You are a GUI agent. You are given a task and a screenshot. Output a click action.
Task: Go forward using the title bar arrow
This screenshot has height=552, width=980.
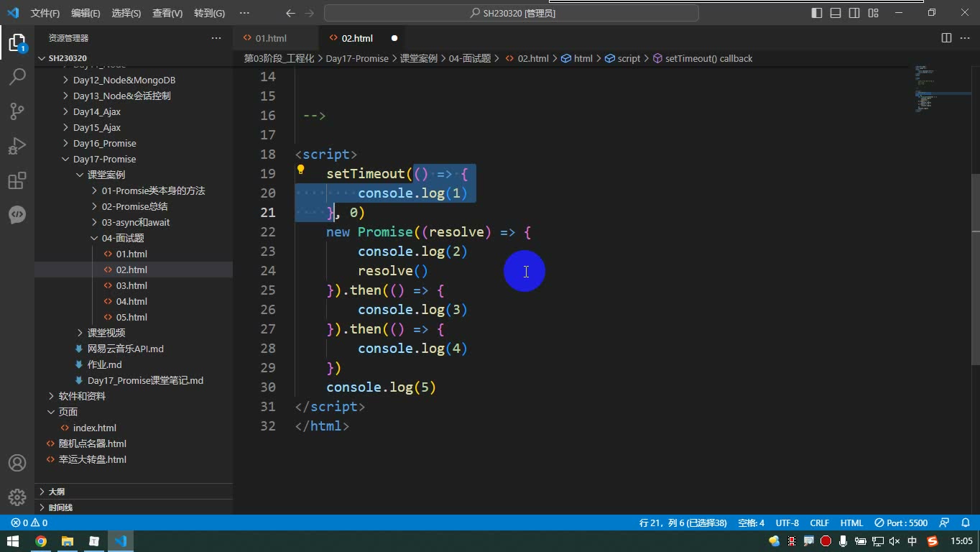tap(310, 13)
